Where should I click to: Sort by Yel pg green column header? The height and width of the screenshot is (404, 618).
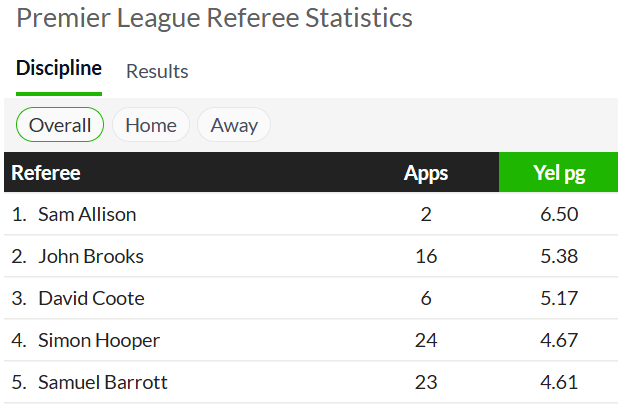(x=559, y=172)
